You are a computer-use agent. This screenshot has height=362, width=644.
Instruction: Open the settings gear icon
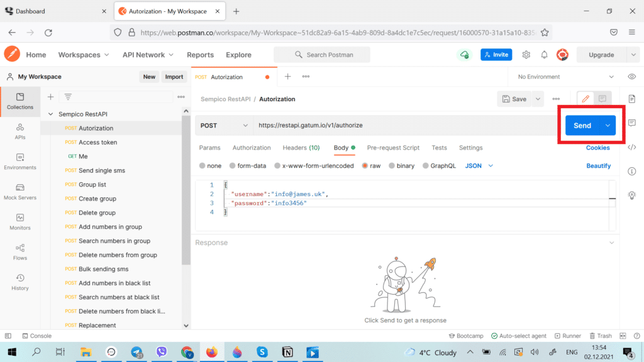[x=526, y=55]
